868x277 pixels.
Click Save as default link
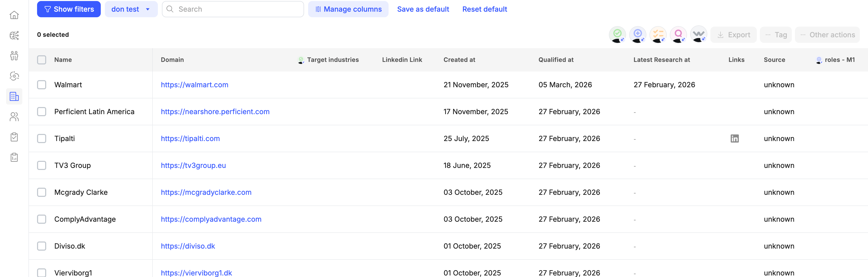pyautogui.click(x=423, y=9)
